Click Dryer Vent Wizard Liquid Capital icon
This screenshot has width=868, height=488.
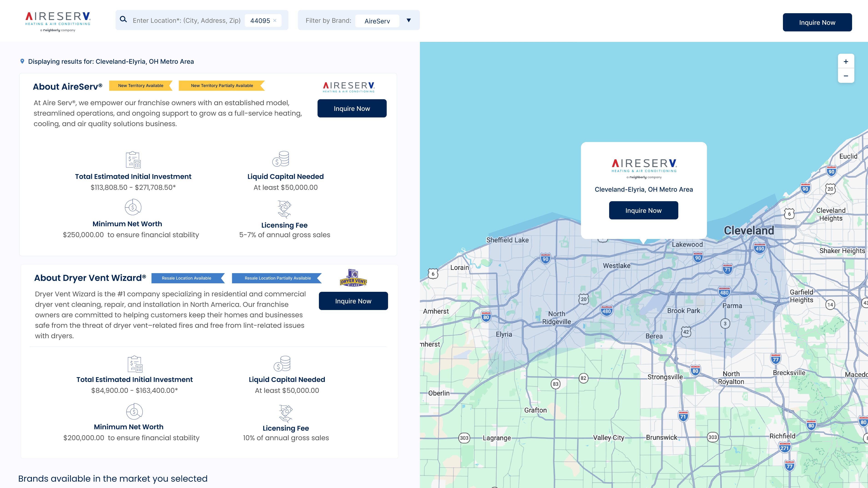point(282,363)
